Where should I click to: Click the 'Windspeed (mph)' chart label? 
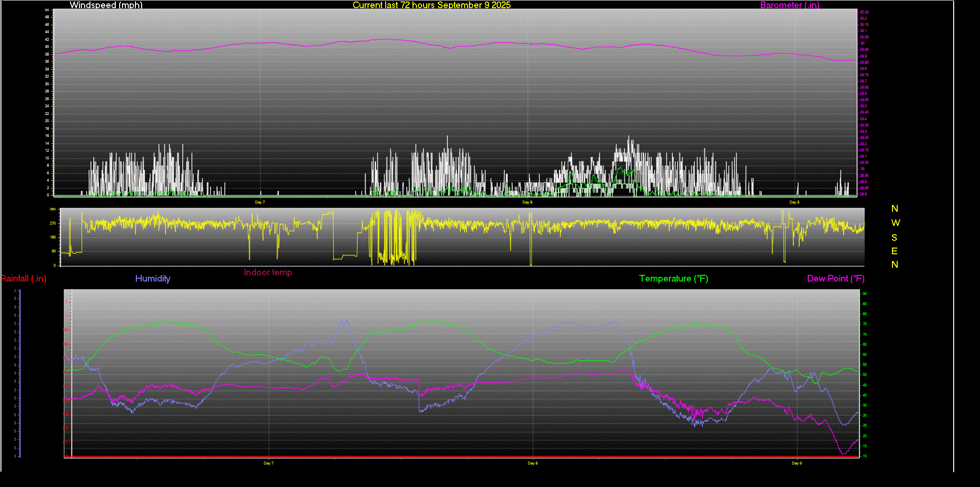coord(106,5)
